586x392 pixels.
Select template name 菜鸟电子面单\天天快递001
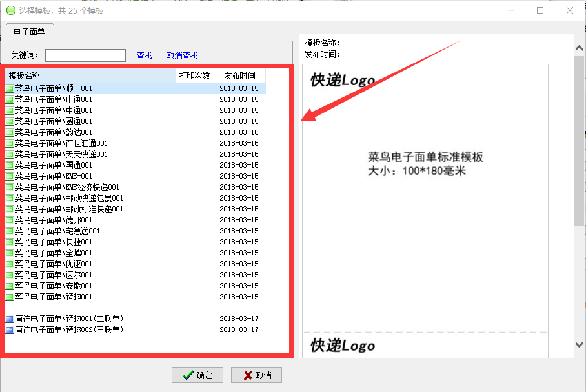tap(61, 154)
